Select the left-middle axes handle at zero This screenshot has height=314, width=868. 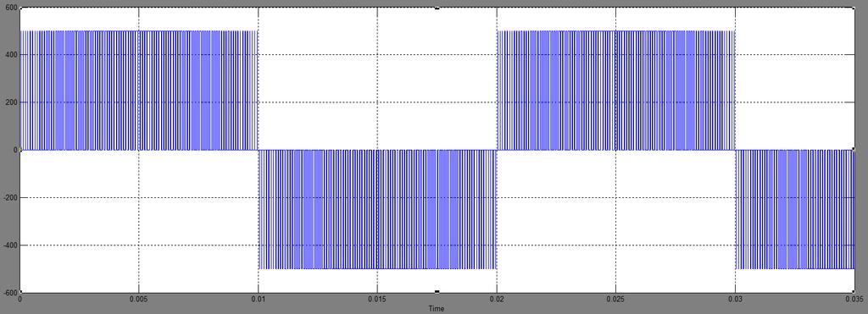point(19,150)
